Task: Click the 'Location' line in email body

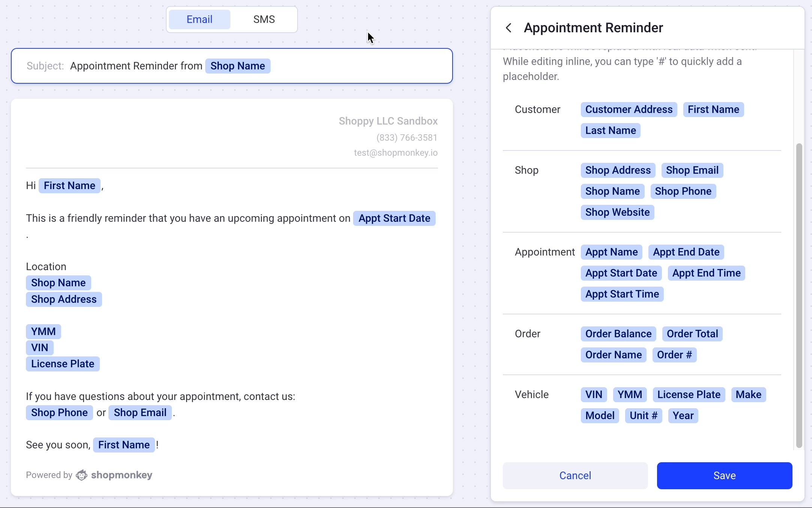Action: pos(46,267)
